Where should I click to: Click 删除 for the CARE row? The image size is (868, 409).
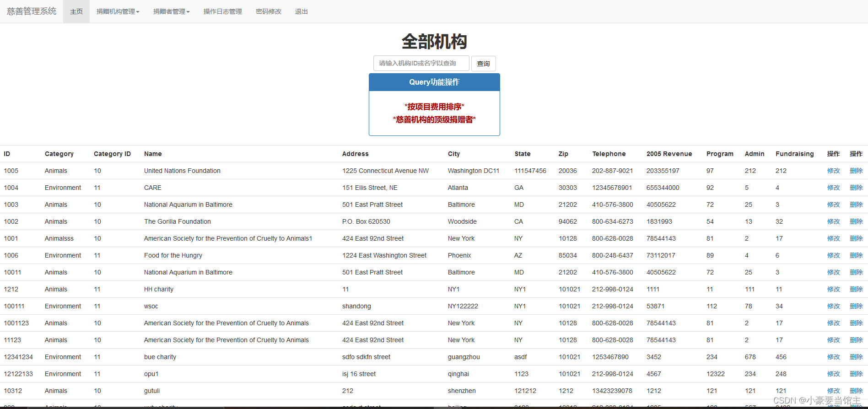tap(856, 188)
